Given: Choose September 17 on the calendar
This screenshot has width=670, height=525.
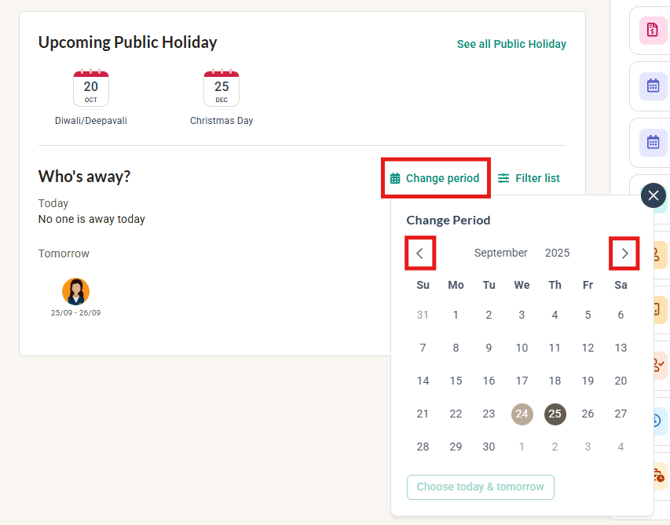Looking at the screenshot, I should [x=522, y=381].
